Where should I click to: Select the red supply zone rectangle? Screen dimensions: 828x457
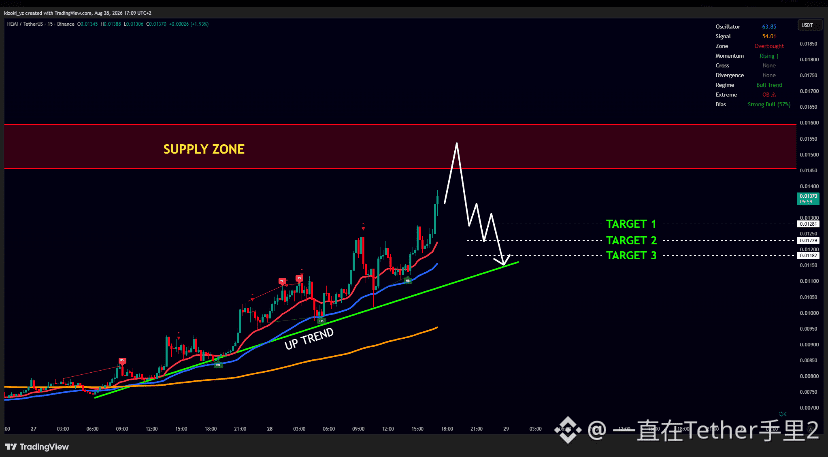coord(400,146)
